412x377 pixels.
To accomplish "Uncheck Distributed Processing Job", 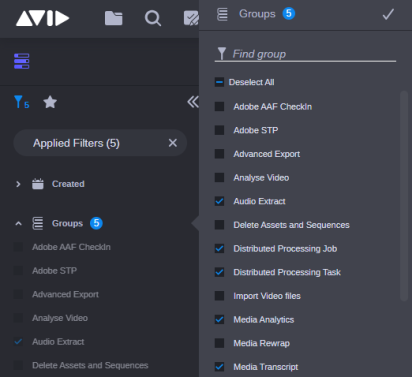I will click(x=219, y=249).
